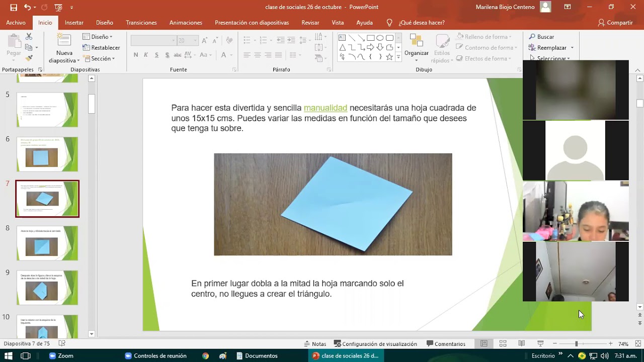
Task: Toggle strikethrough (abc) formatting
Action: coord(178,55)
